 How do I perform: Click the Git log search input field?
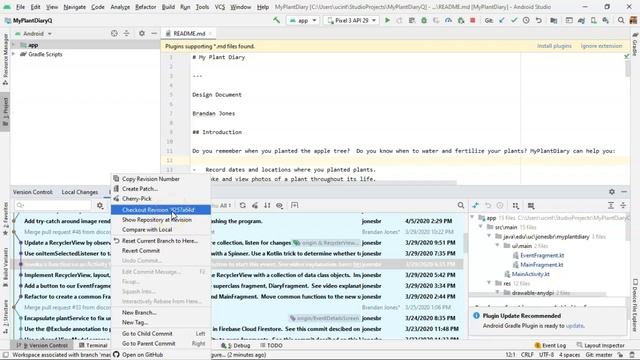coord(53,205)
